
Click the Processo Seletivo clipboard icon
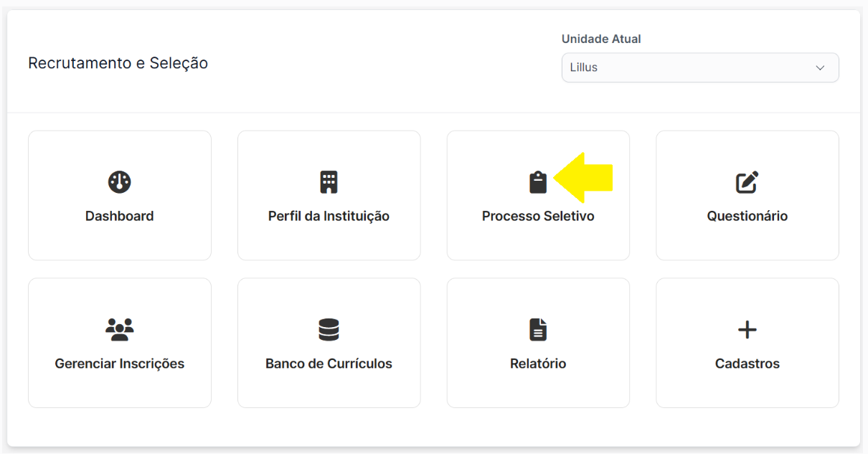point(538,182)
